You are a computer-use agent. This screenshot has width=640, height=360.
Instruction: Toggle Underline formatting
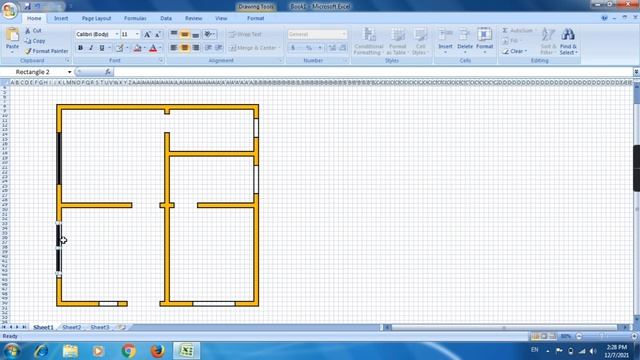click(x=102, y=48)
